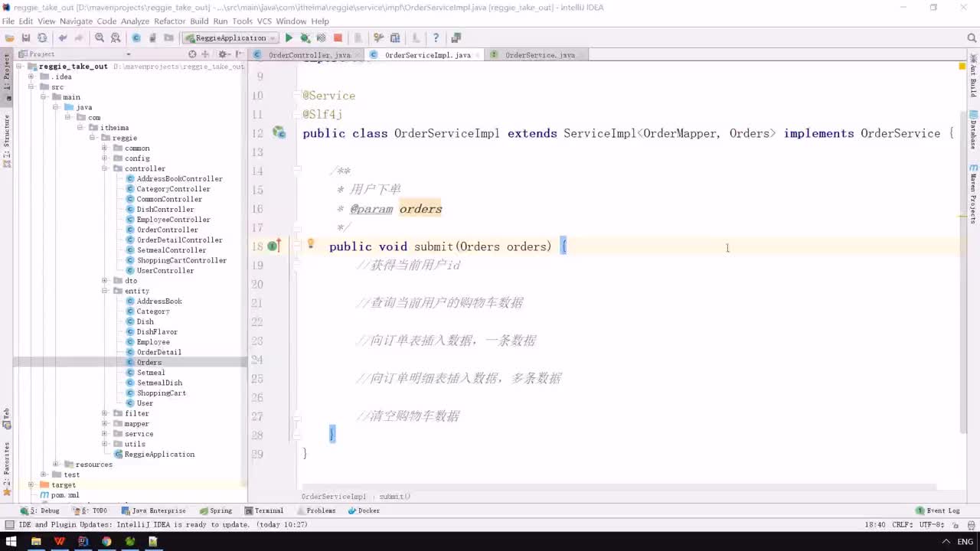This screenshot has width=980, height=551.
Task: Switch to OrderController.java tab
Action: tap(305, 54)
